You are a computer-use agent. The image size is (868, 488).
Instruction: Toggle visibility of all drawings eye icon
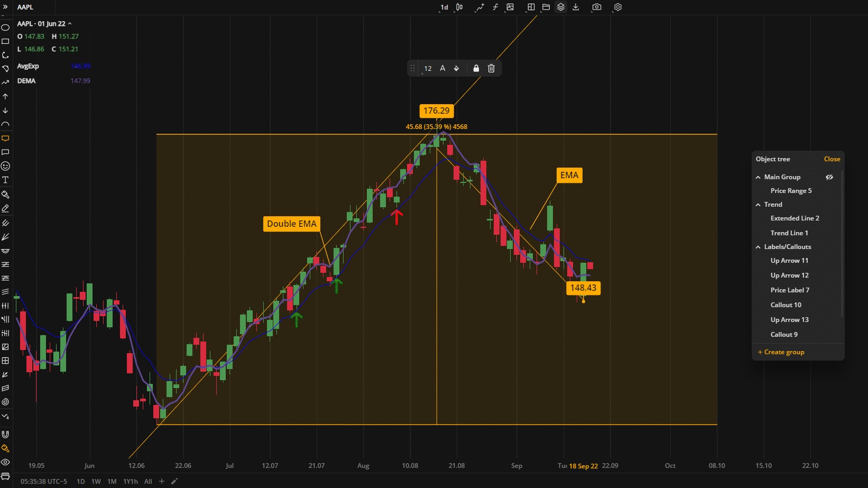pos(5,462)
